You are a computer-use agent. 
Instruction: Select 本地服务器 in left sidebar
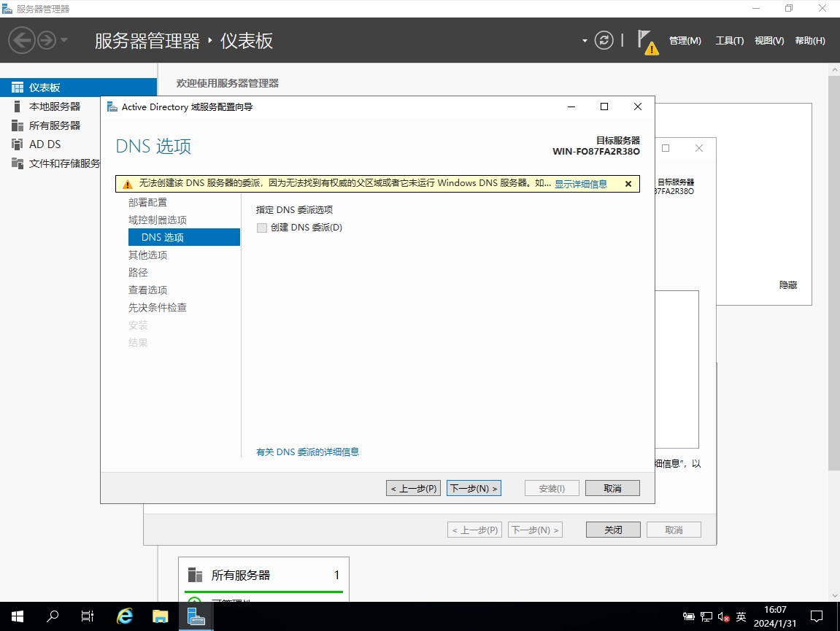tap(55, 107)
